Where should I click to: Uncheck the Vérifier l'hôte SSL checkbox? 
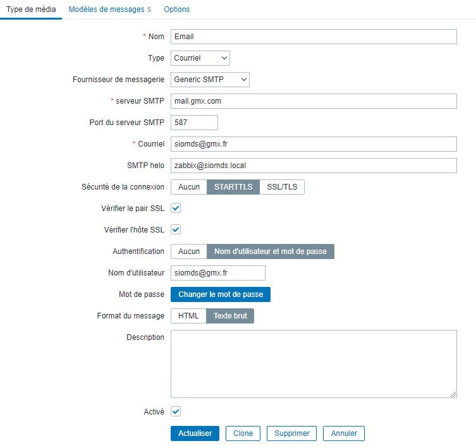point(176,230)
